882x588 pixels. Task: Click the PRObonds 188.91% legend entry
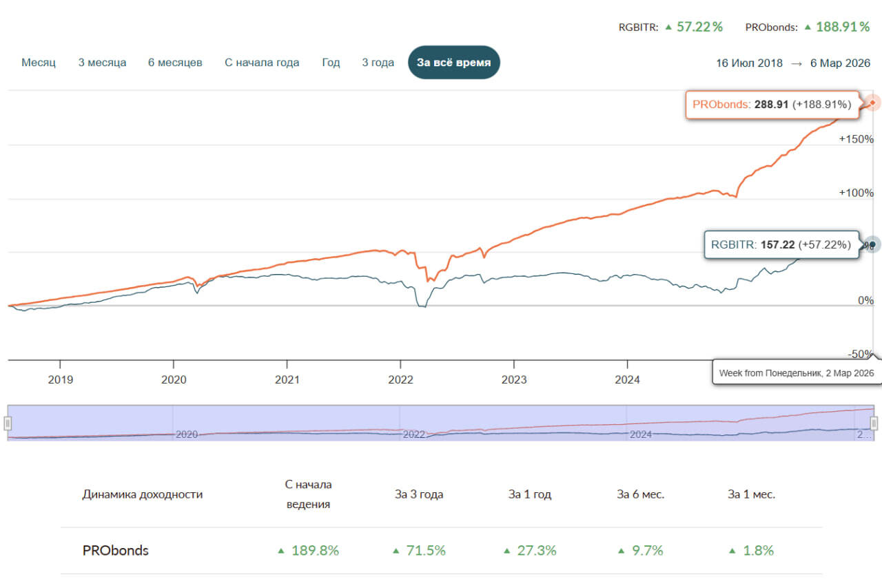[x=808, y=28]
